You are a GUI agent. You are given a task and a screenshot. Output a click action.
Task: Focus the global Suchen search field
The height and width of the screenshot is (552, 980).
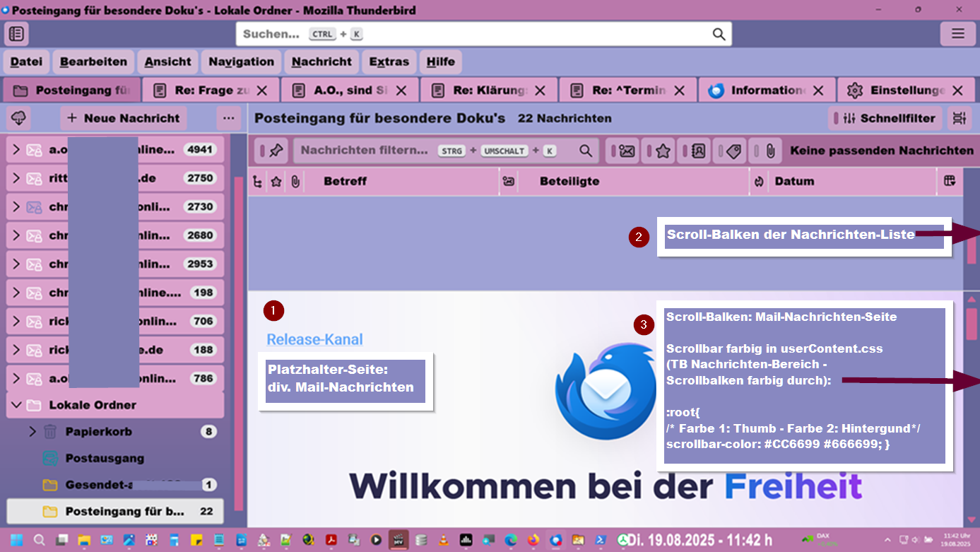484,34
